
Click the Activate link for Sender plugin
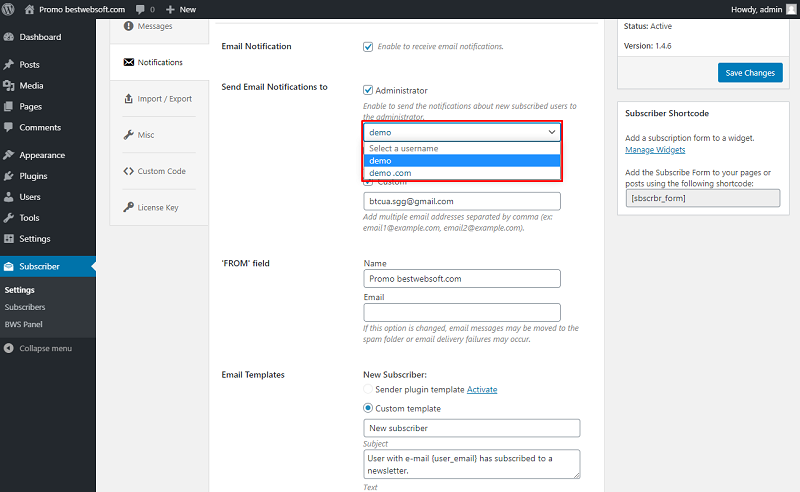pos(482,389)
